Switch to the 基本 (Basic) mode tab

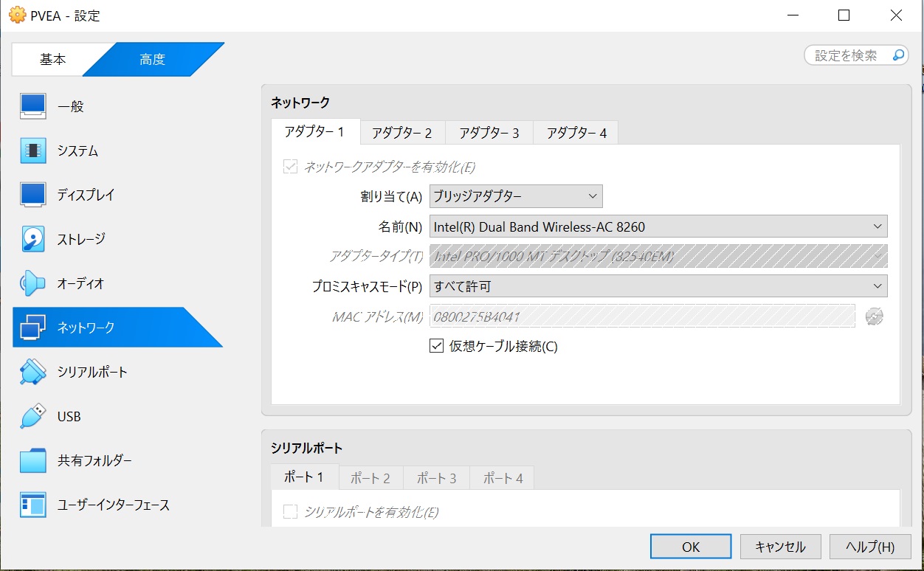pos(52,60)
